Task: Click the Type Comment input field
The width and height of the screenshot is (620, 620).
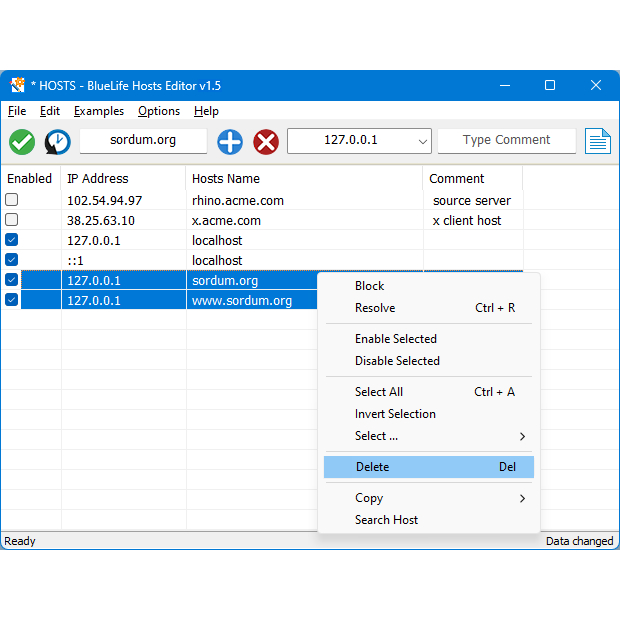Action: click(507, 140)
